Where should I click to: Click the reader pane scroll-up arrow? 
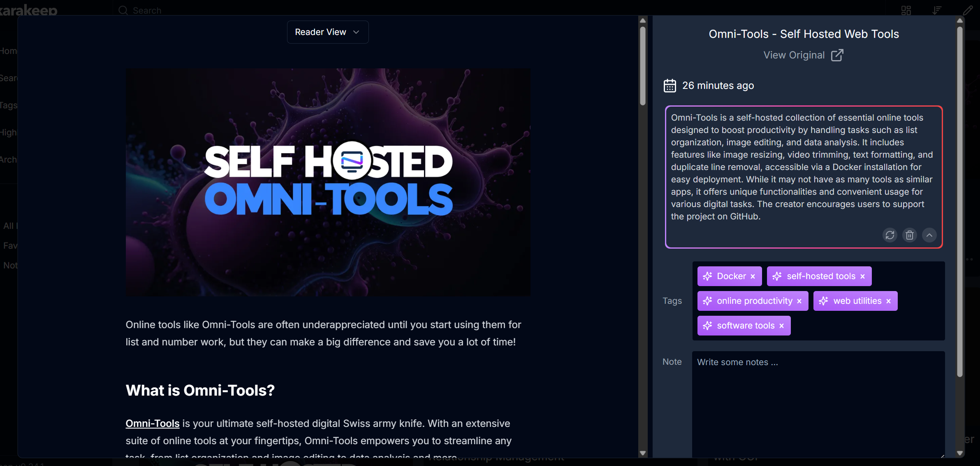(x=643, y=21)
